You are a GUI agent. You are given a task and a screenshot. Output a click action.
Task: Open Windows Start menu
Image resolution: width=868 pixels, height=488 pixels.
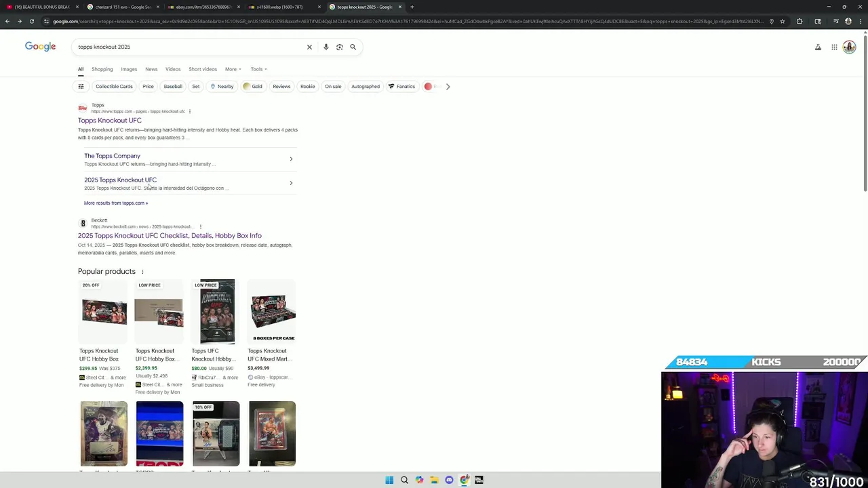389,480
